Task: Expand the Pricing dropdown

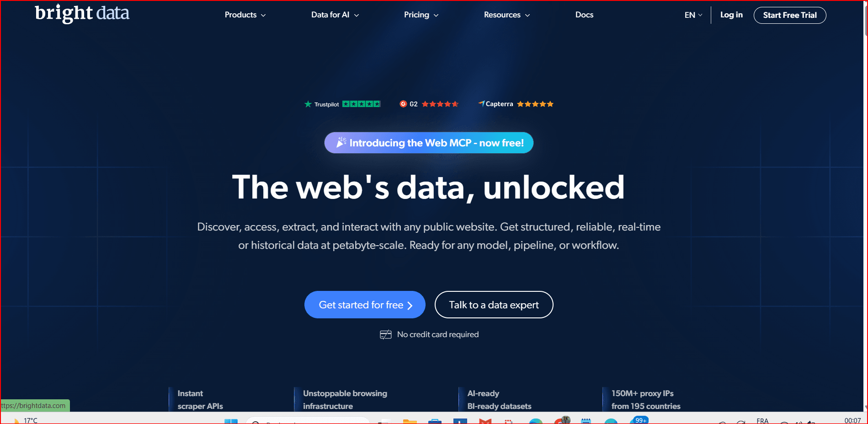Action: [421, 15]
